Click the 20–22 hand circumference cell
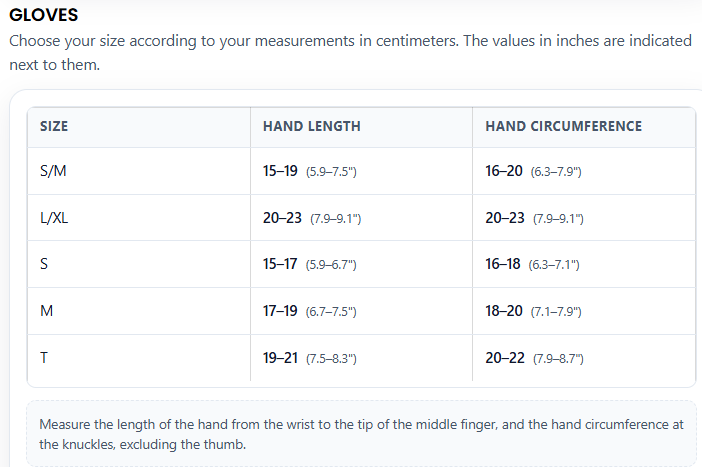 click(584, 358)
